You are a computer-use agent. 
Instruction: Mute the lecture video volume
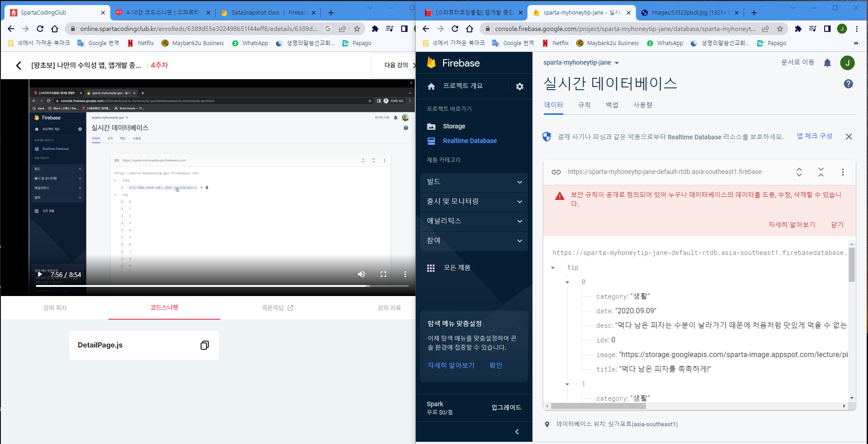[361, 274]
